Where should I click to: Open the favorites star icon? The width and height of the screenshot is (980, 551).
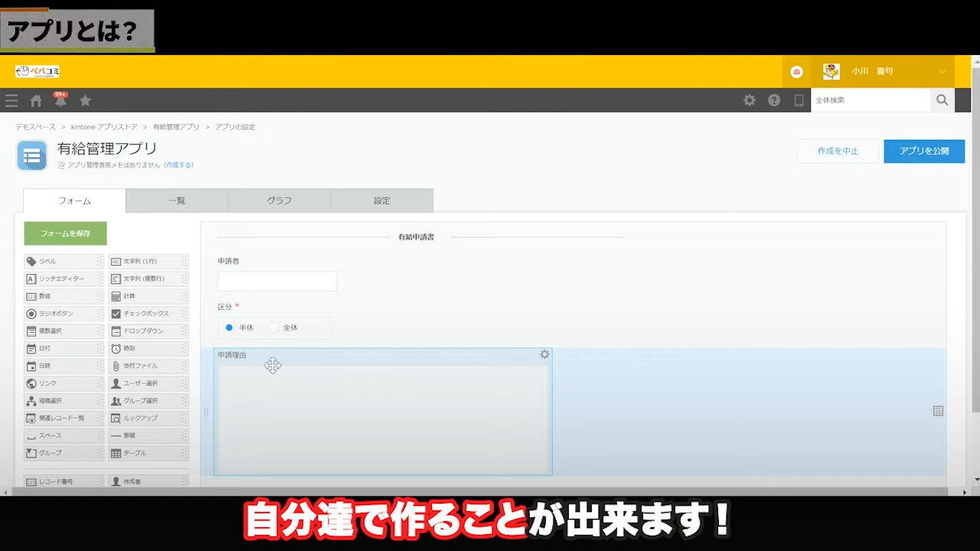pos(85,100)
